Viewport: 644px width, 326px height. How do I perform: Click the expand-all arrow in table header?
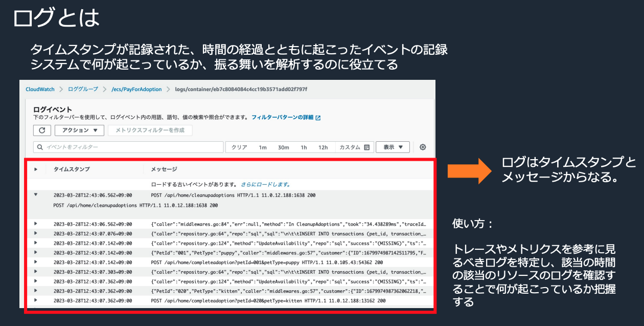[x=36, y=169]
